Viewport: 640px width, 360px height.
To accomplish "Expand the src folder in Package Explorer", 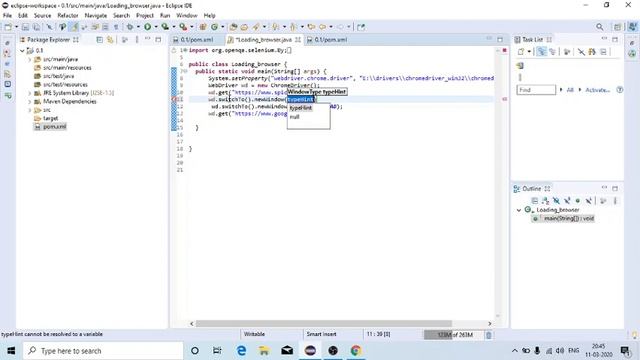I will [x=30, y=110].
